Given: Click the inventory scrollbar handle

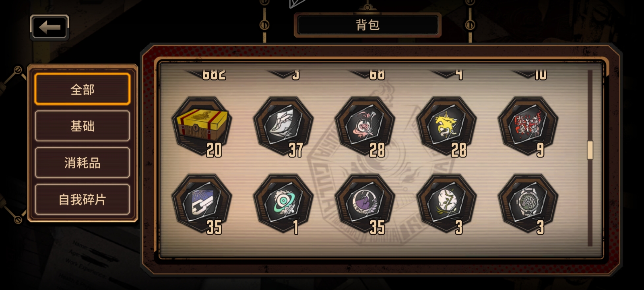Looking at the screenshot, I should coord(590,150).
